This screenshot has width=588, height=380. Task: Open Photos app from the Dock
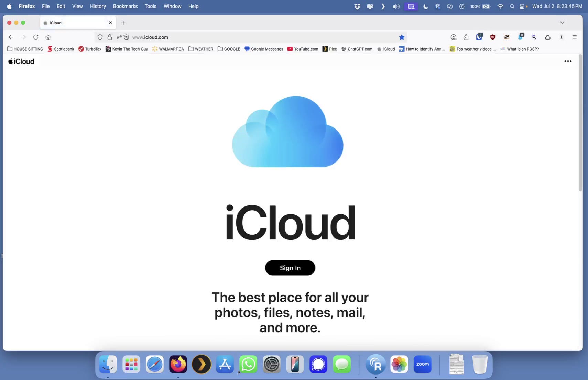coord(399,364)
